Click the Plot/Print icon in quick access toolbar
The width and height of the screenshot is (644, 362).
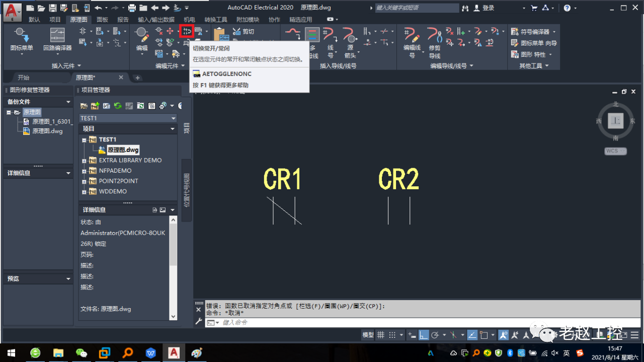132,8
